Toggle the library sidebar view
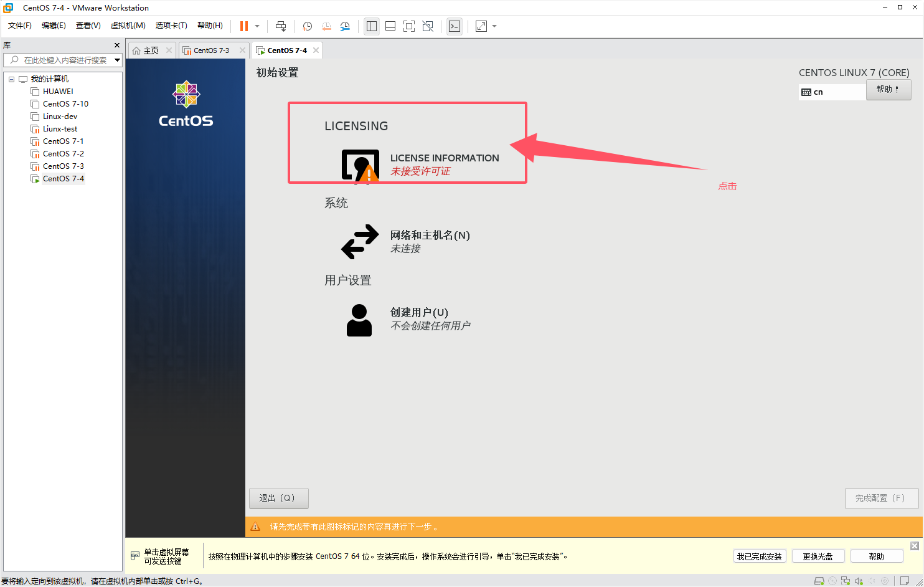The image size is (924, 587). click(x=372, y=26)
